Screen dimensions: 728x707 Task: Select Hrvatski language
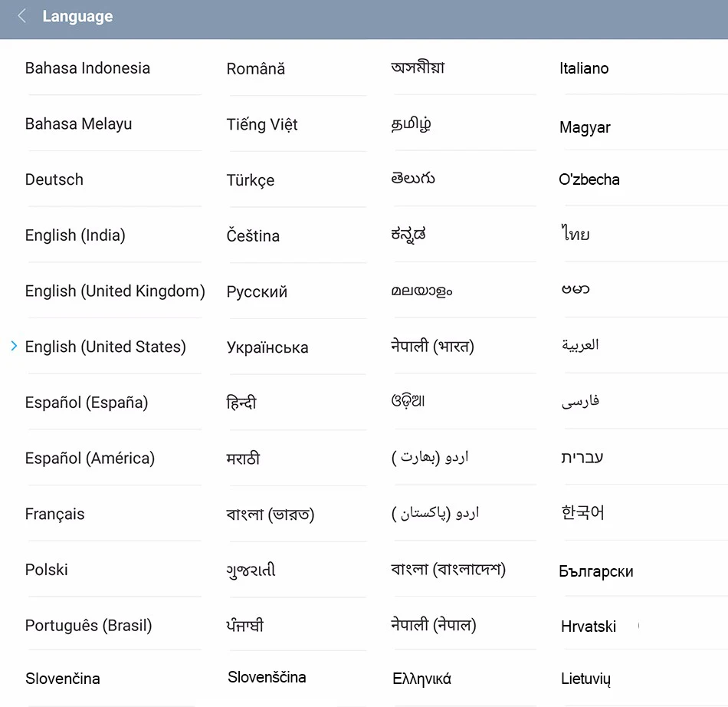[589, 626]
